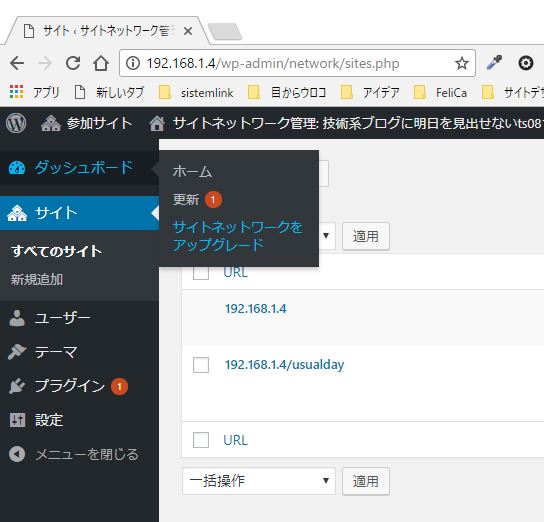The width and height of the screenshot is (544, 522).
Task: Open the 192.168.1.4 site link
Action: tap(256, 308)
